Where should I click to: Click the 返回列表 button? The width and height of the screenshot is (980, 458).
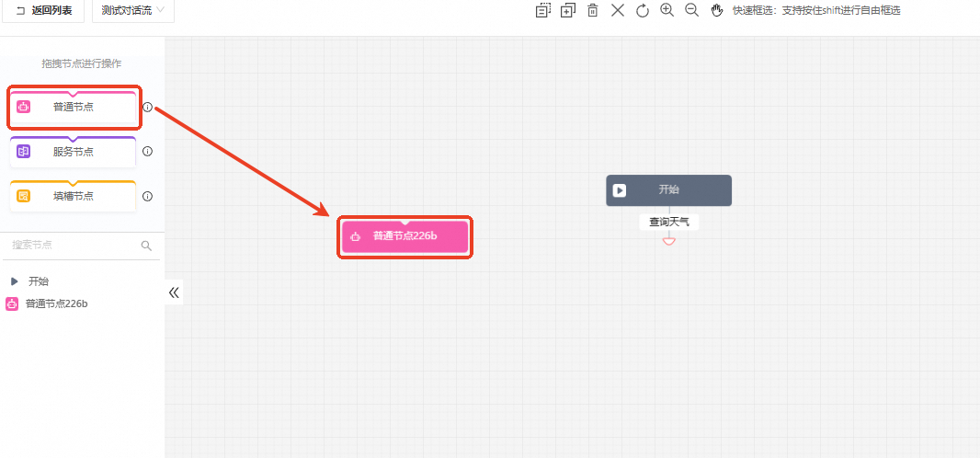click(43, 11)
